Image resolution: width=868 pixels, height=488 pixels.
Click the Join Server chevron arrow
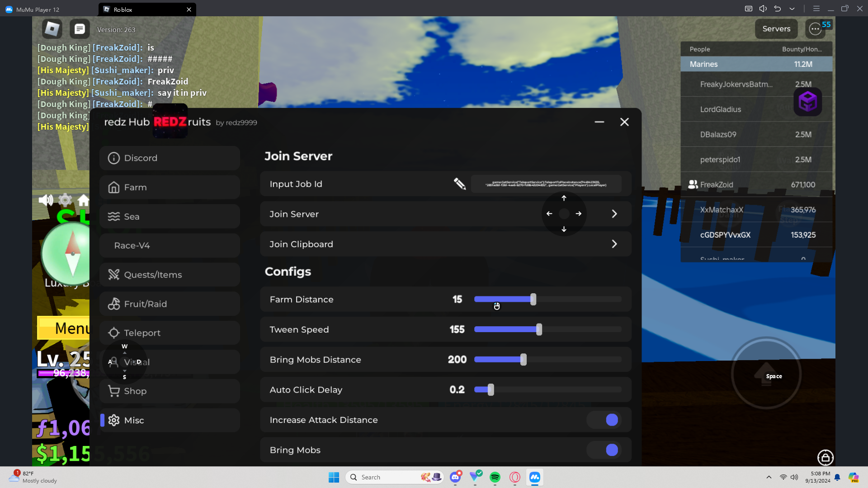614,214
